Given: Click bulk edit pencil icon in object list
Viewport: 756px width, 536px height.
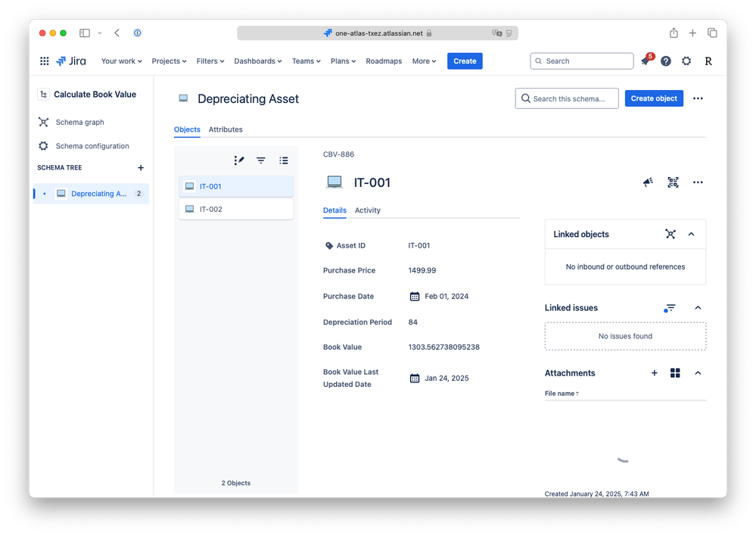Looking at the screenshot, I should (x=239, y=160).
